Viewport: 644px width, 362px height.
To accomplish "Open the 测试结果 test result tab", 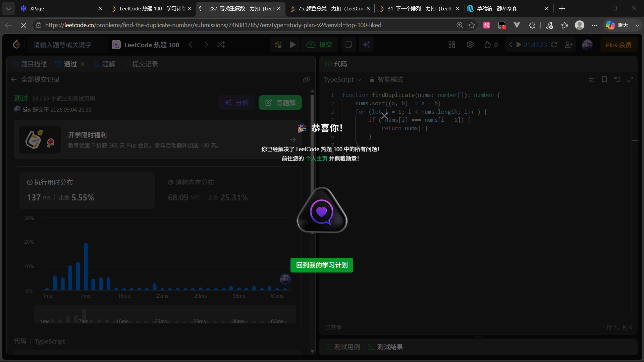I will point(385,347).
